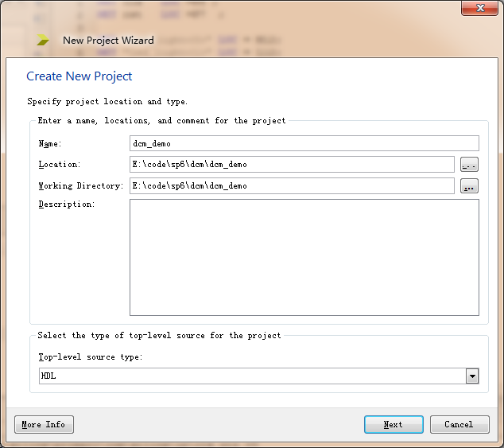
Task: Click the New Project Wizard title text
Action: [108, 41]
